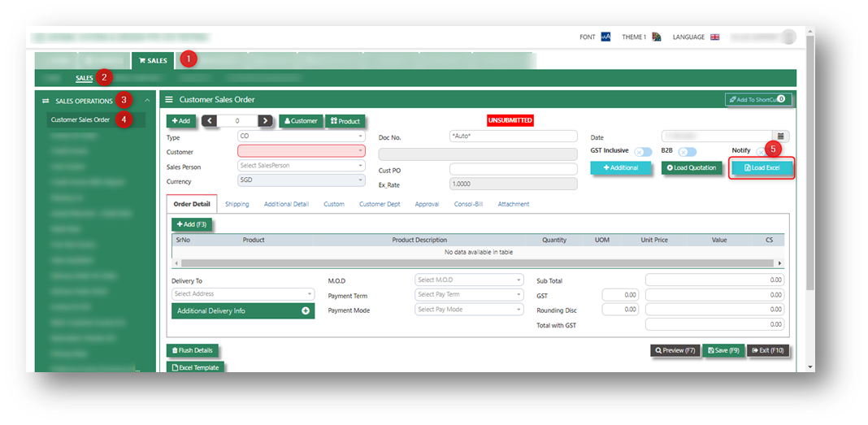Viewport: 868px width, 425px height.
Task: Click the Preview (F7) button
Action: (x=675, y=350)
